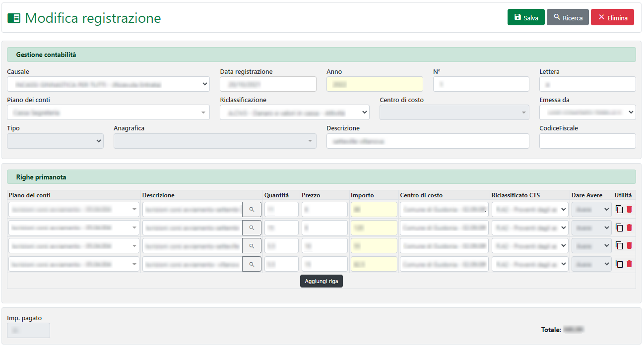Image resolution: width=644 pixels, height=346 pixels.
Task: Click the CodiceFiscale input field
Action: tap(587, 141)
